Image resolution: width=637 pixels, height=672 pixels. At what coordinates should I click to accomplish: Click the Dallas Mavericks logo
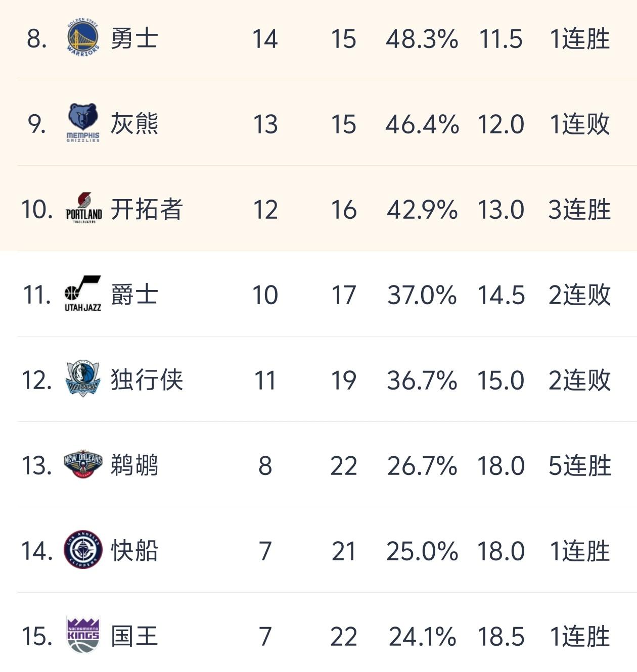pyautogui.click(x=83, y=378)
